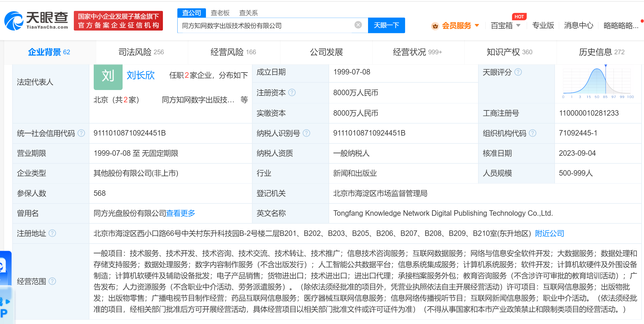Click 营业期限 value 1999-07-08 至 无固定期限
The width and height of the screenshot is (644, 324).
(136, 153)
